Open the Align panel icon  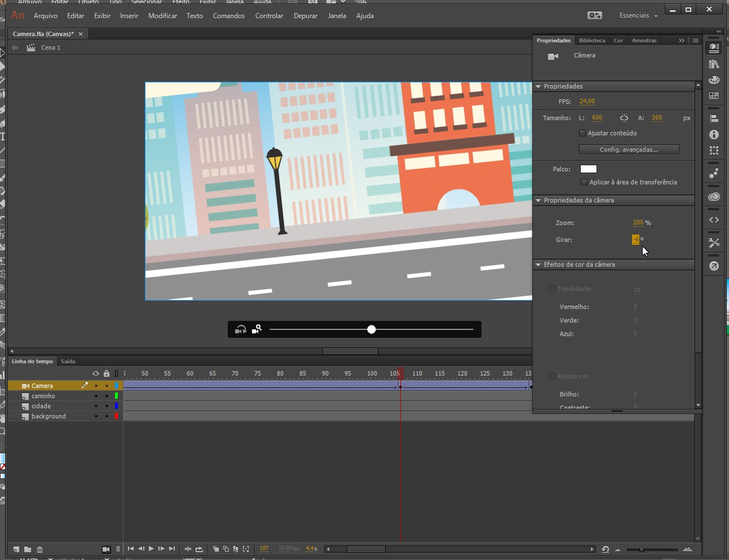point(714,118)
